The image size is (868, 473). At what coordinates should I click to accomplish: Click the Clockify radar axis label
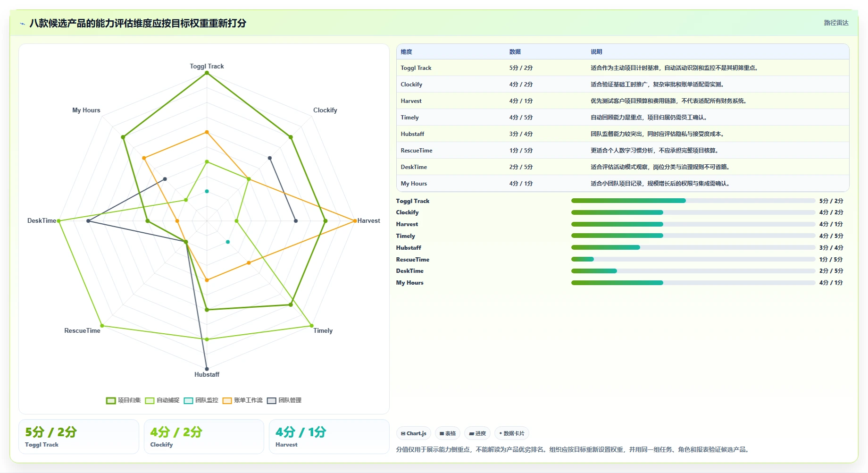pos(325,110)
